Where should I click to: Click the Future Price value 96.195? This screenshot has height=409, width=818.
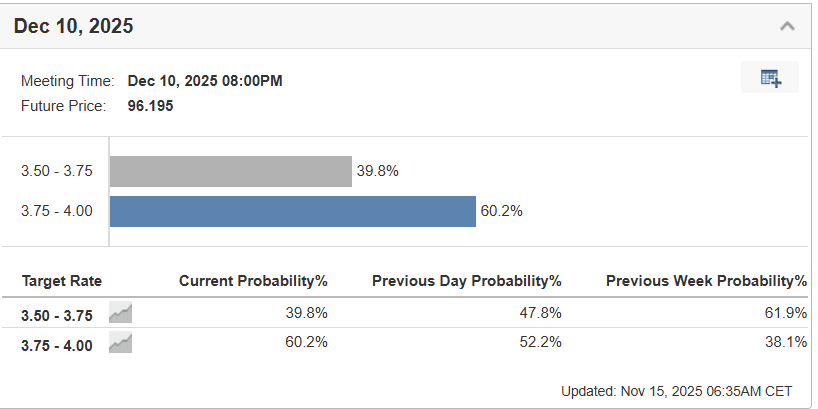click(150, 105)
